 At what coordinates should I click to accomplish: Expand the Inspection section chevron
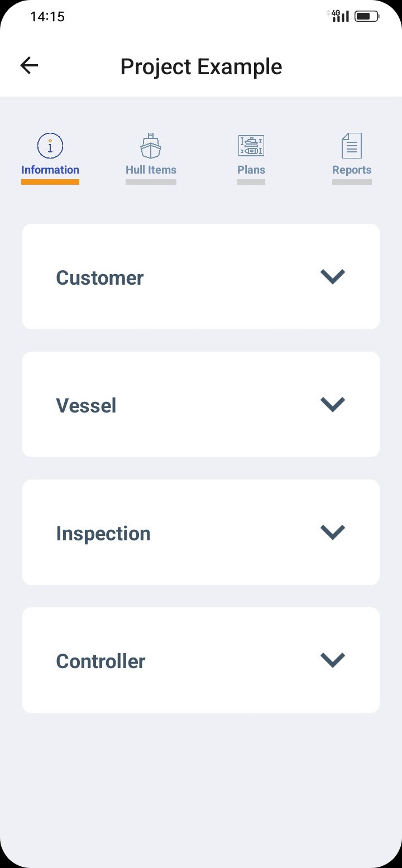(333, 532)
